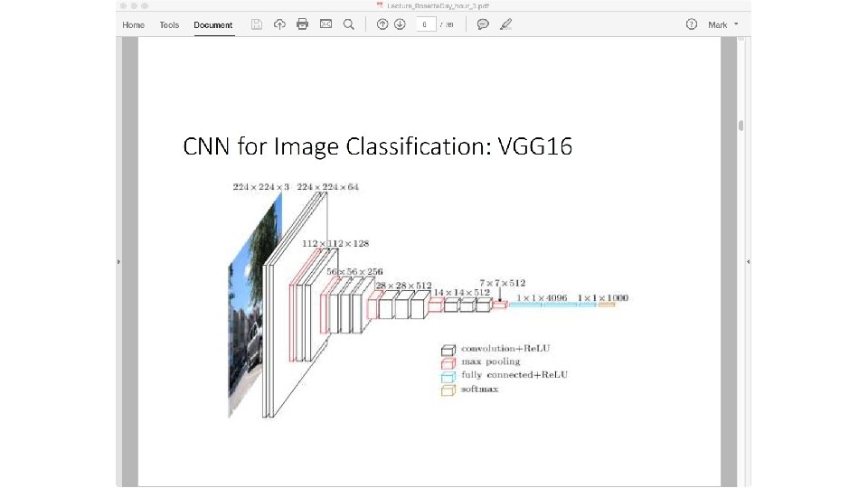The height and width of the screenshot is (488, 868).
Task: Click the '224 × 224 × 3' label
Action: tap(260, 187)
